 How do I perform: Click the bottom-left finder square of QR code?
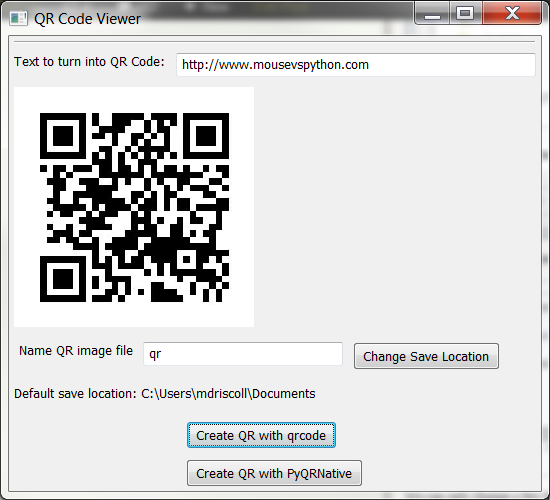tap(63, 279)
